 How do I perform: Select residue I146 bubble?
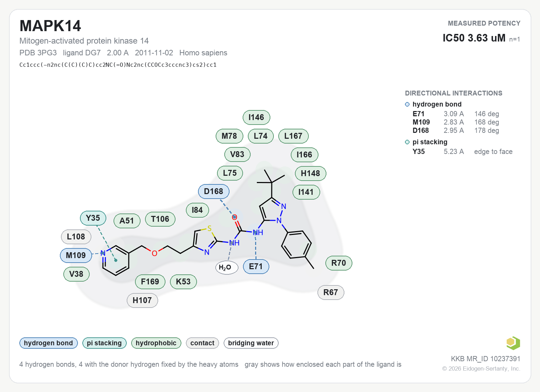tap(256, 117)
